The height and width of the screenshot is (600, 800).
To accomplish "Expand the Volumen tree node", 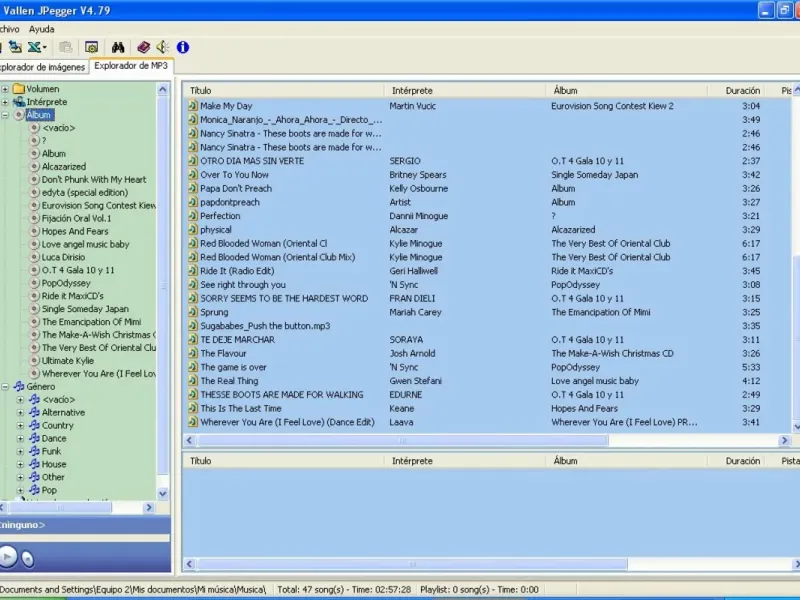I will [5, 89].
